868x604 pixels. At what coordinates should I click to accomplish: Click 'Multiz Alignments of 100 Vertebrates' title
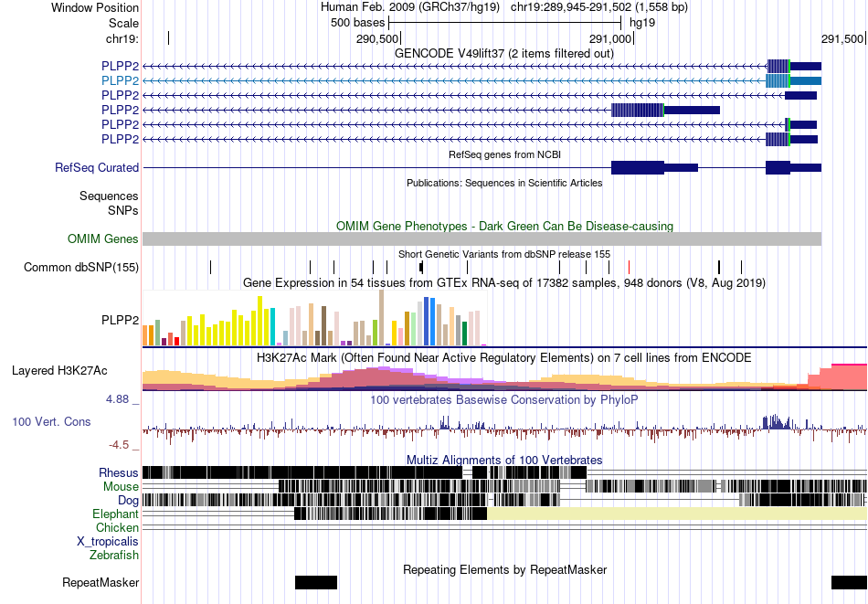504,460
